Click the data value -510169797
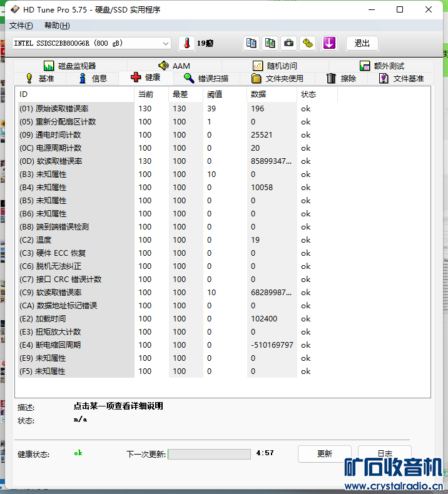The height and width of the screenshot is (494, 448). coord(272,345)
